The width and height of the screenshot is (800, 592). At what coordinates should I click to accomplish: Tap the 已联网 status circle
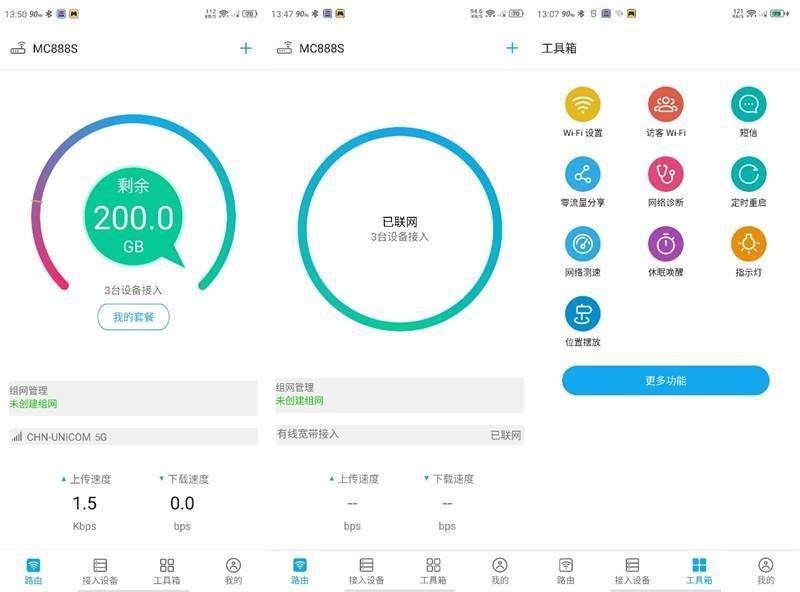(x=399, y=228)
